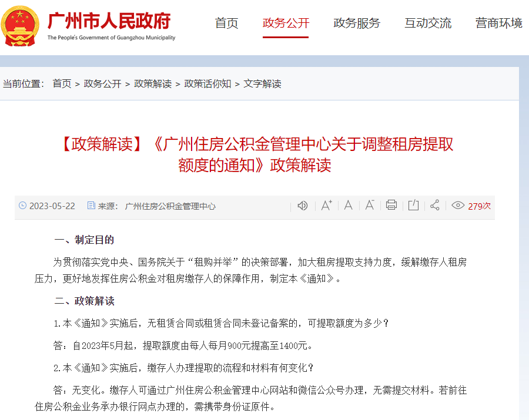Click the English subtitle under the site title

(111, 38)
